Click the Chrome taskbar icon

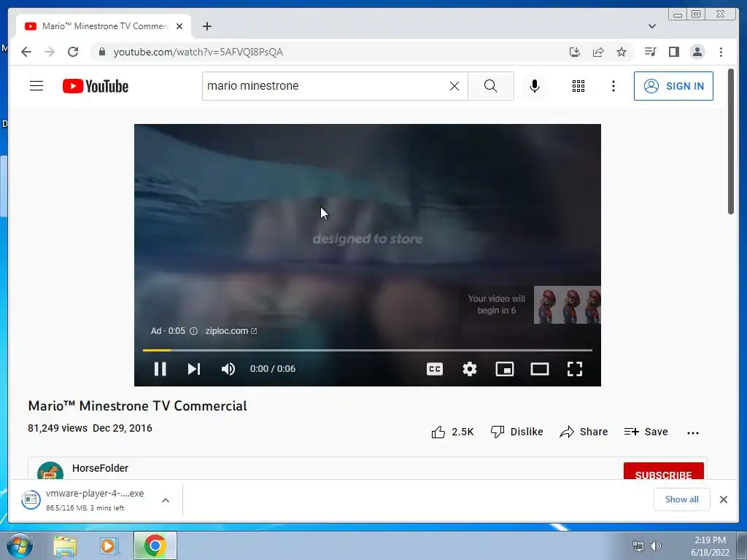point(155,545)
